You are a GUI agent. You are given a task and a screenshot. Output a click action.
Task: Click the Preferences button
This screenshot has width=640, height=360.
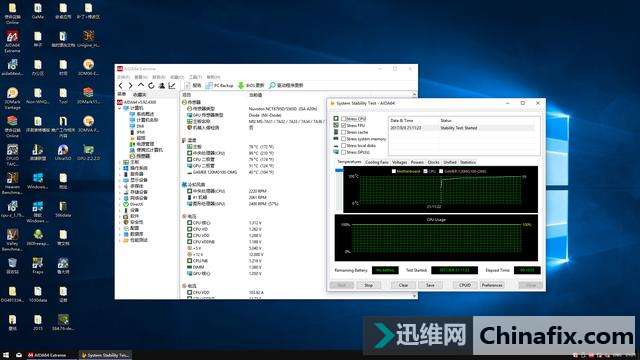492,285
